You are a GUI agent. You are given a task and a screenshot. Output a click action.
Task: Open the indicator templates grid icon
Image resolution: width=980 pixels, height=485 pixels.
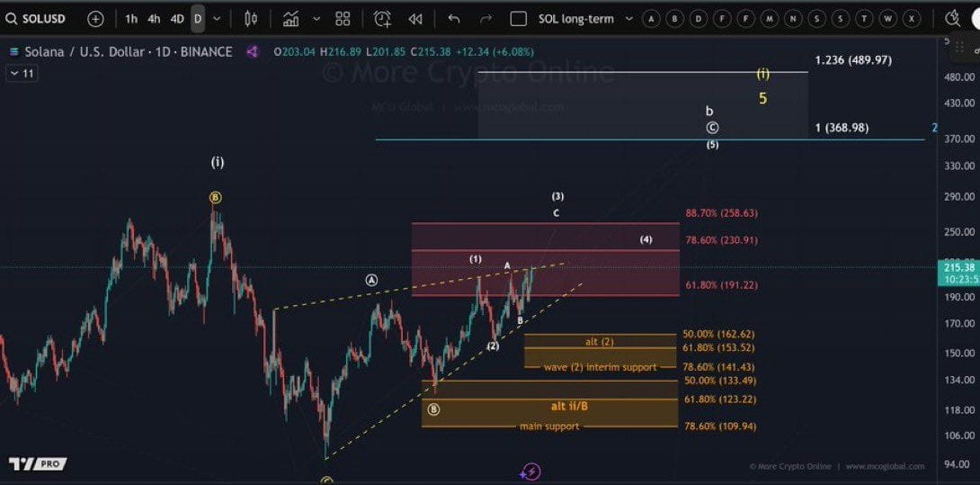[343, 19]
